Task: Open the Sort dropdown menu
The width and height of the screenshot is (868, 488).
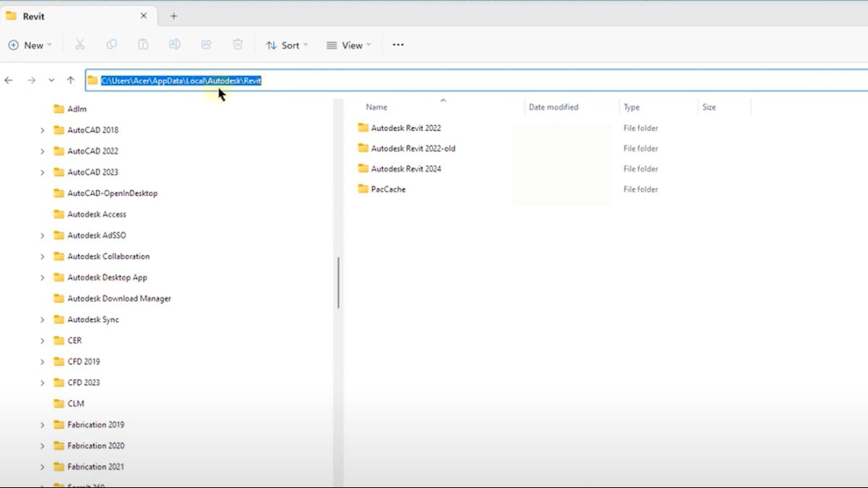Action: (286, 45)
